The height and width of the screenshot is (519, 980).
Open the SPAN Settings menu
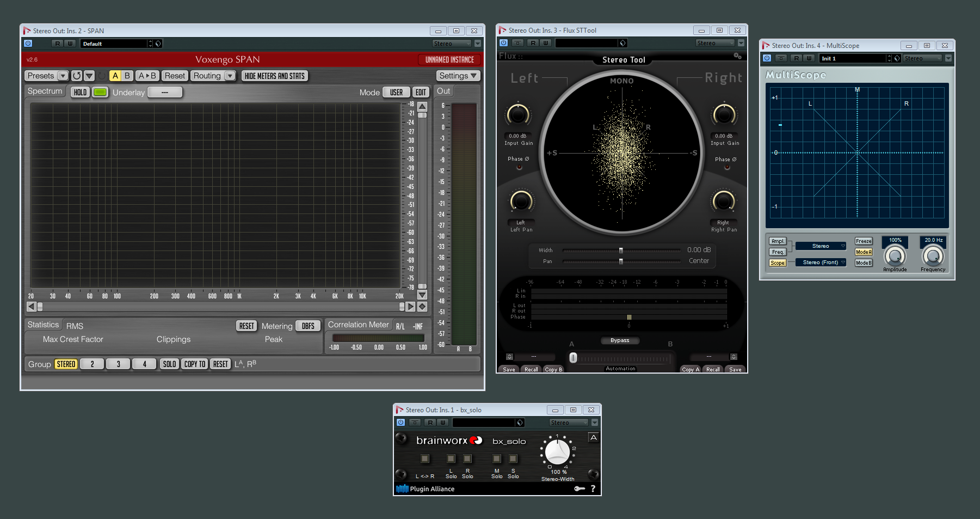(x=458, y=76)
